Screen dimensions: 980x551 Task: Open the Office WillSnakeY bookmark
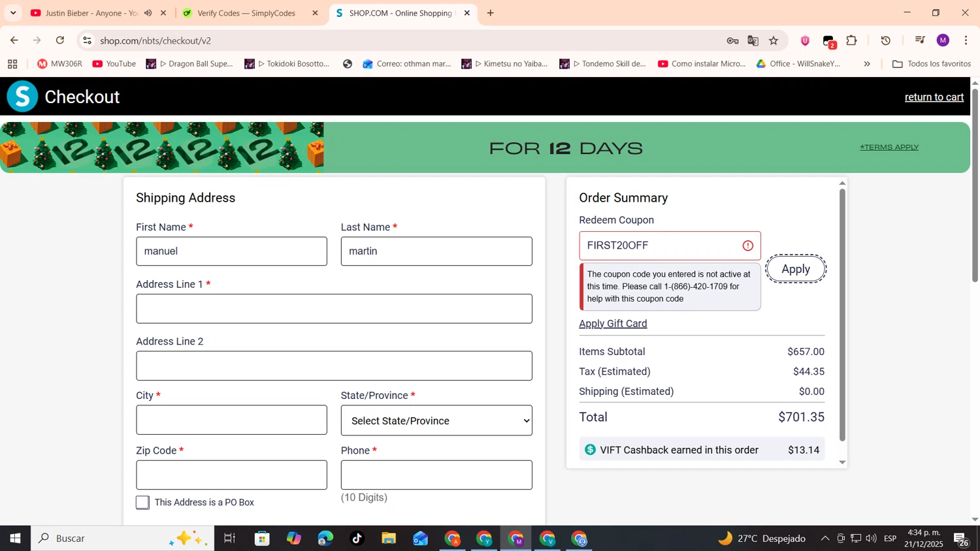pos(798,64)
